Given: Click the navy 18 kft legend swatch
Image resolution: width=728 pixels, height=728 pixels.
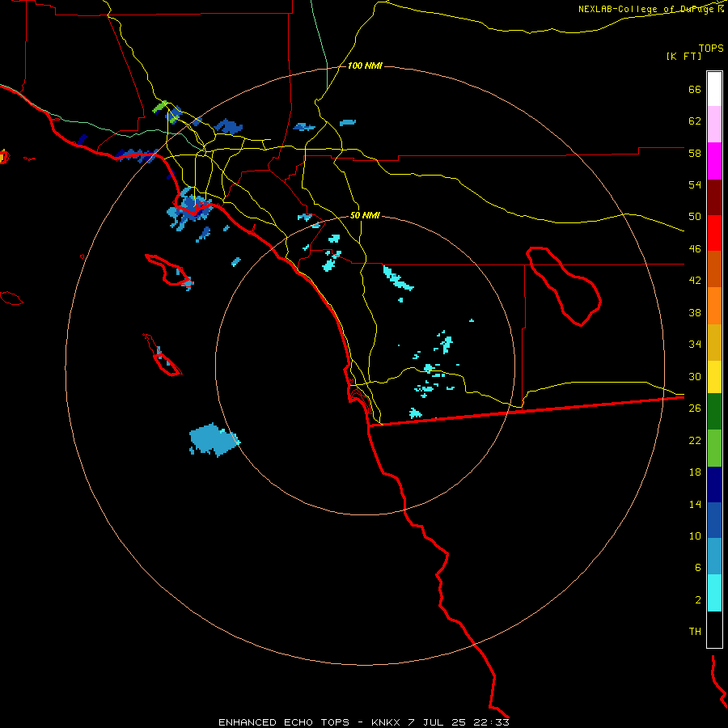Looking at the screenshot, I should click(714, 485).
